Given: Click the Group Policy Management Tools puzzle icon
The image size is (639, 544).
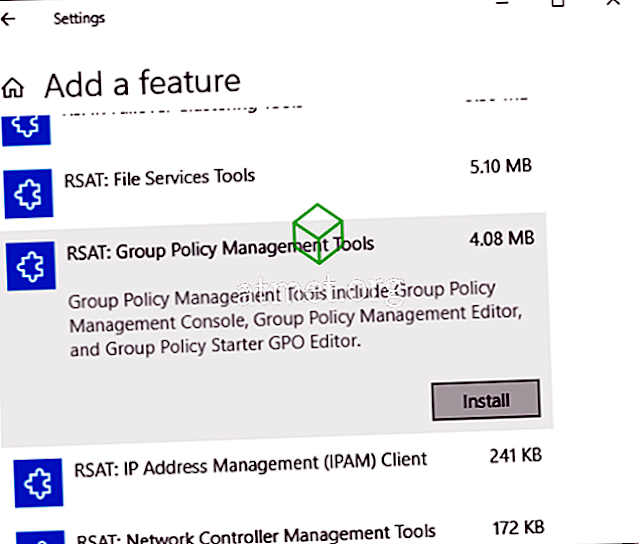Looking at the screenshot, I should 31,266.
